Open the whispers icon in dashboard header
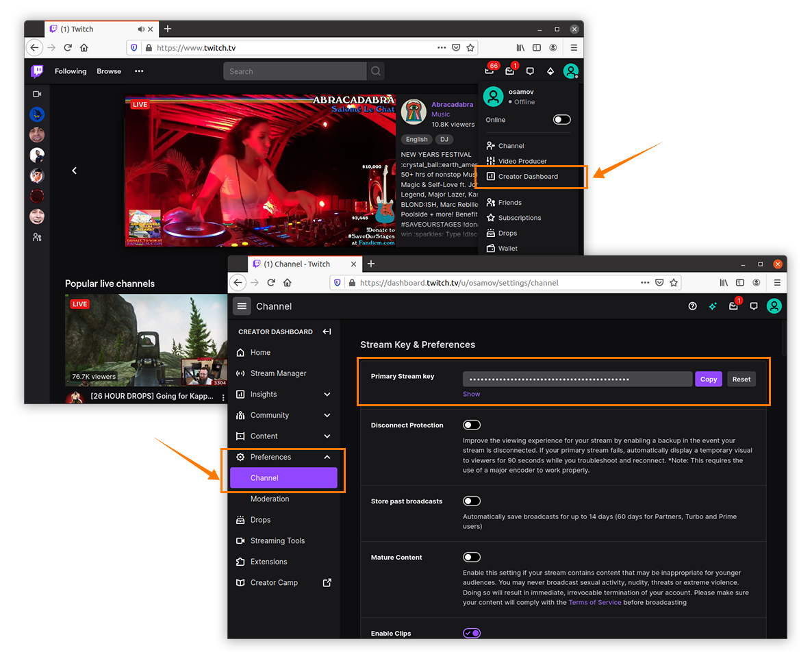 click(x=754, y=306)
